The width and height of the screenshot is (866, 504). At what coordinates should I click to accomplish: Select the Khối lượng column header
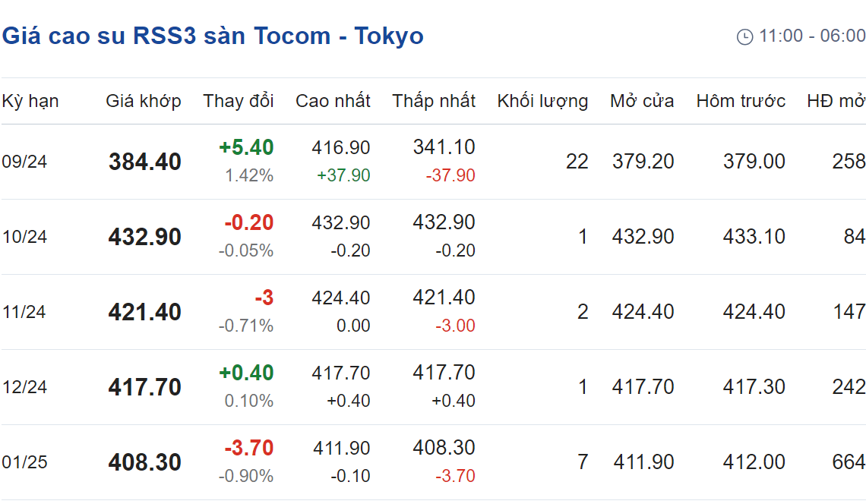pos(542,101)
